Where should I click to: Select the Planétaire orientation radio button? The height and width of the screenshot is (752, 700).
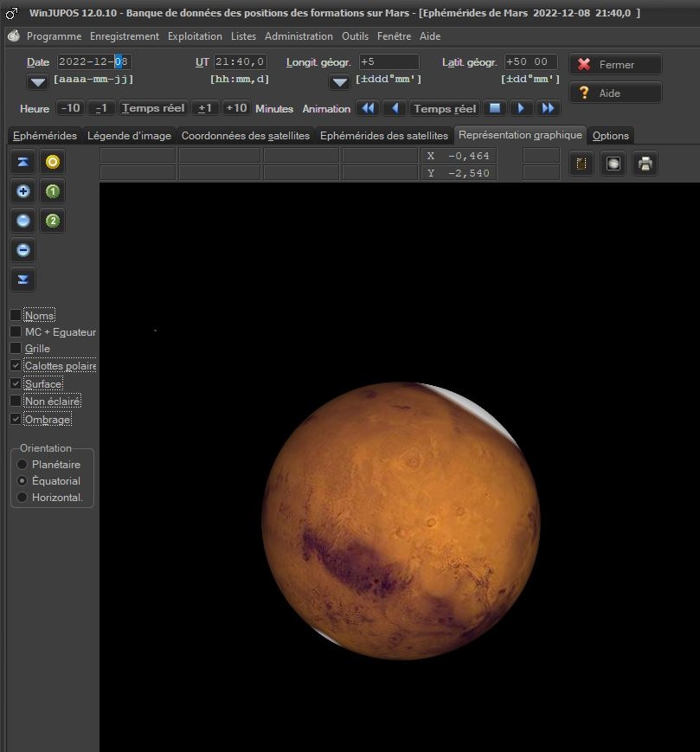[22, 465]
